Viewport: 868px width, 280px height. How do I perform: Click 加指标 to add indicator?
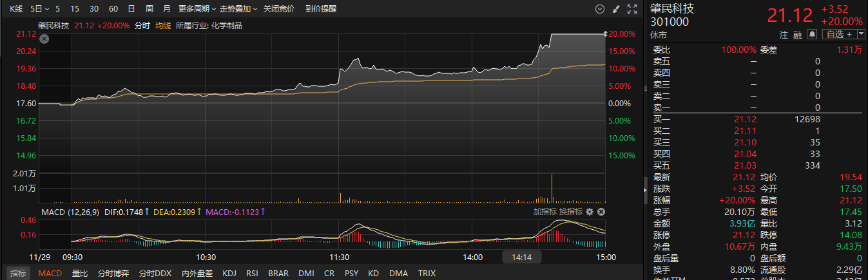(x=545, y=211)
